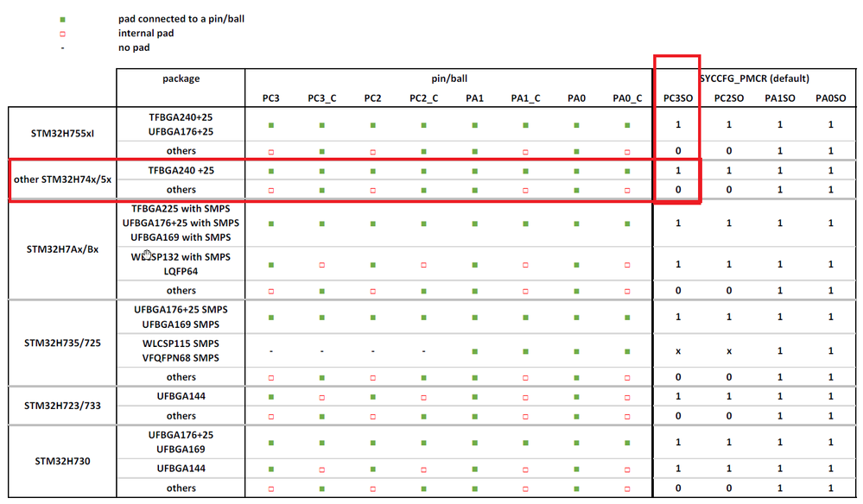Click the 'WLCSP115 SMPS' package text
Image resolution: width=863 pixels, height=504 pixels.
tap(181, 343)
